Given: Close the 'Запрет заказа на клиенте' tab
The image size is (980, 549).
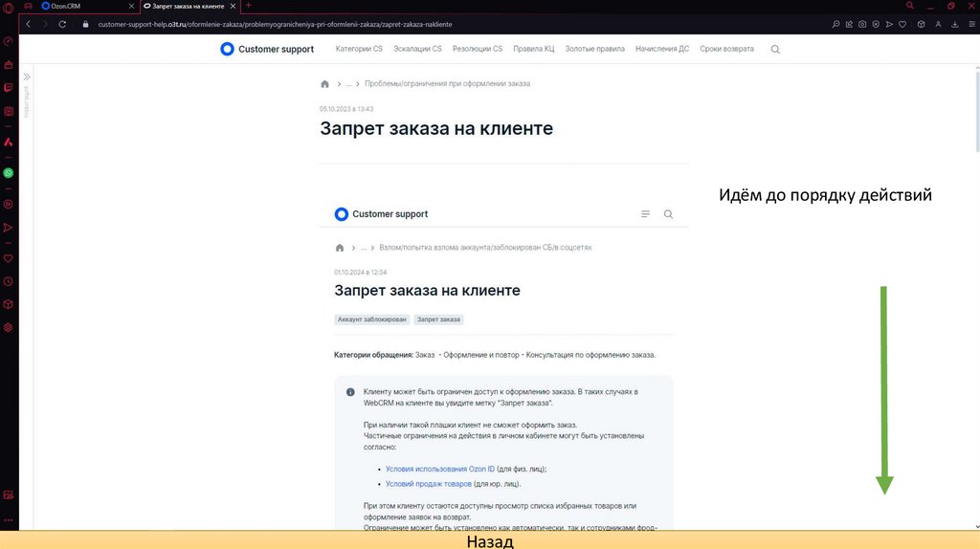Looking at the screenshot, I should [234, 6].
